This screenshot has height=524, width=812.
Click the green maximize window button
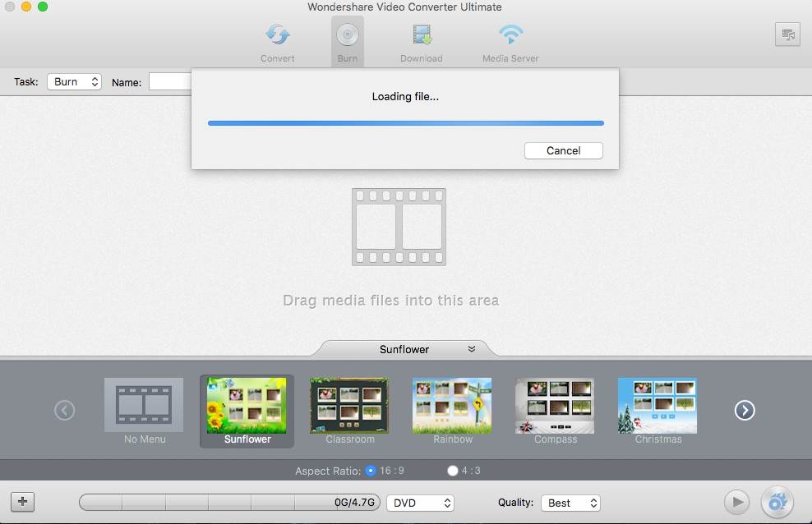click(x=43, y=7)
